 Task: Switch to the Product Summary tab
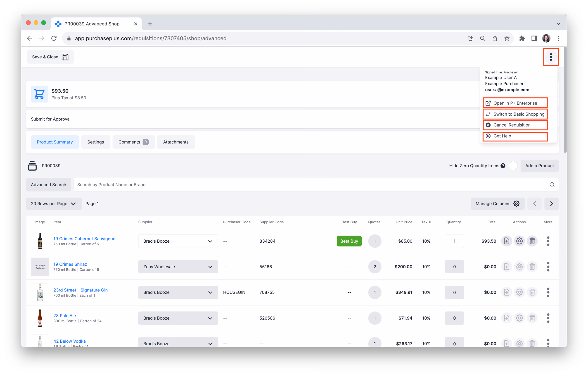tap(55, 142)
